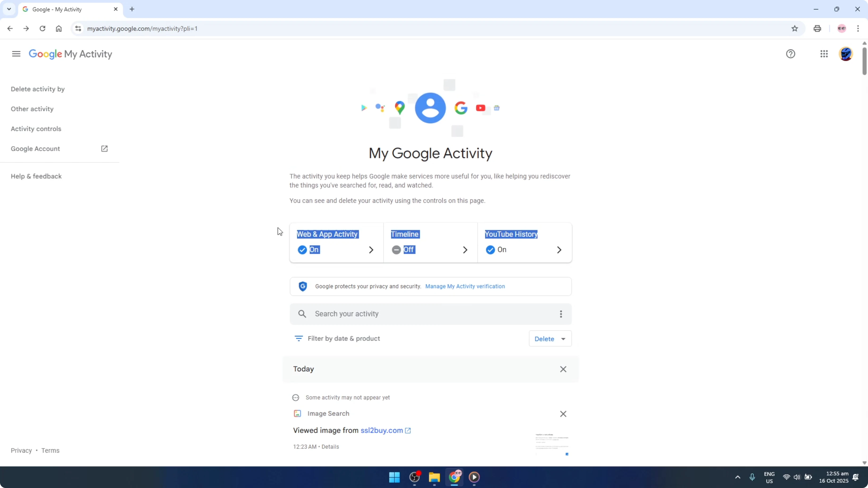Open Manage My Activity verification link
This screenshot has width=868, height=488.
click(x=465, y=286)
